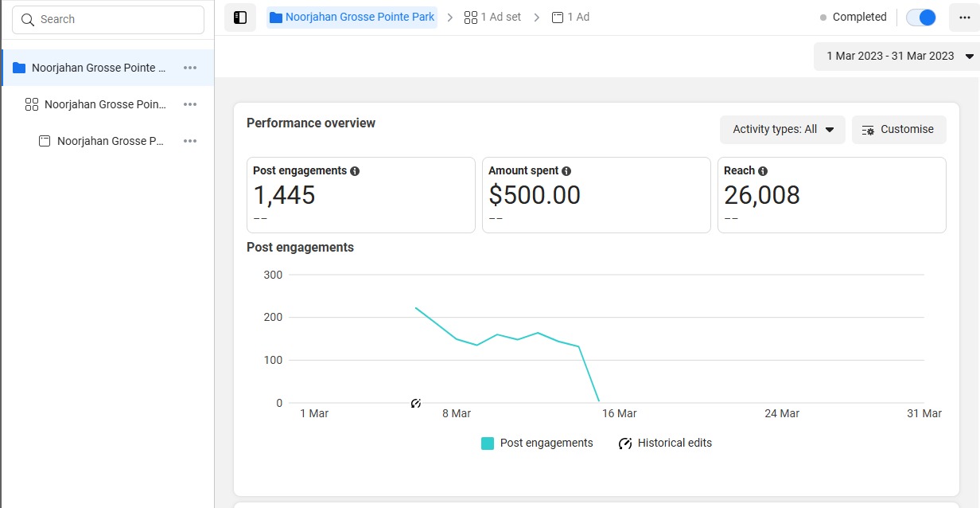
Task: Click the Search input field
Action: point(108,19)
